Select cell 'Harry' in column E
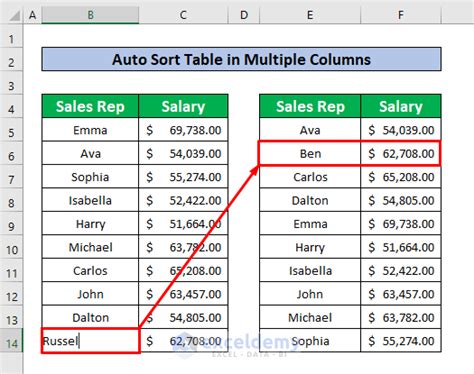The image size is (474, 374). [310, 247]
